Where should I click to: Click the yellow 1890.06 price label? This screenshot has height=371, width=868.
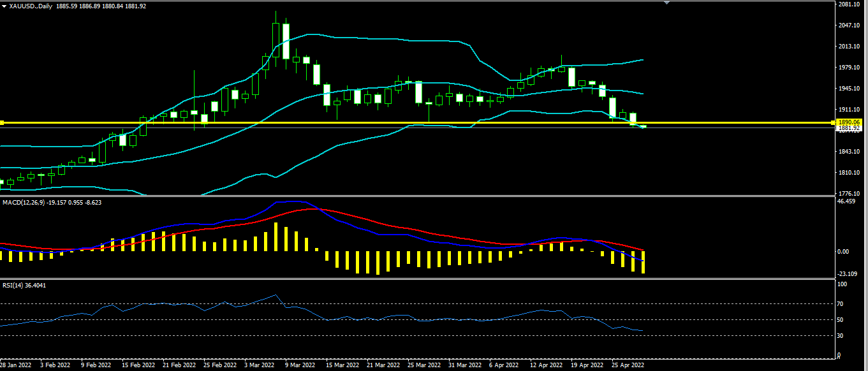tap(851, 122)
